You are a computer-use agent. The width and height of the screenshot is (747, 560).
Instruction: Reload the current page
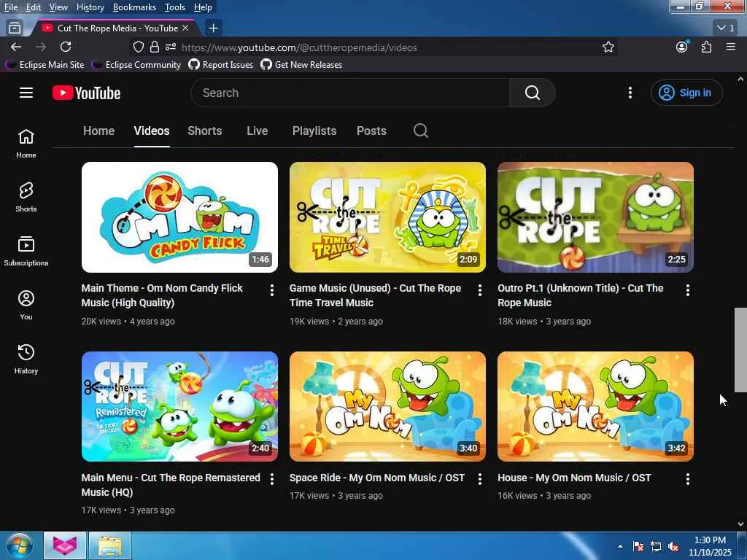[65, 47]
